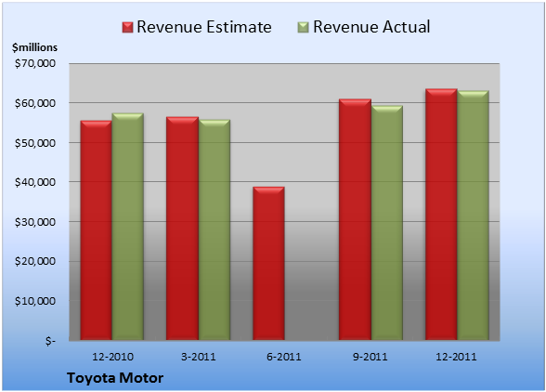
Task: Click the '$20,000' axis value
Action: [x=35, y=261]
